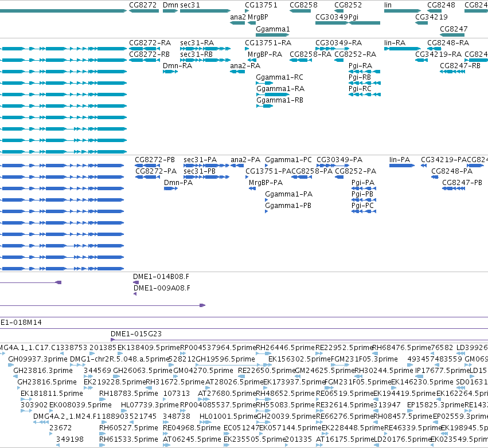The height and width of the screenshot is (448, 488).
Task: Select the ana2 gene label
Action: [238, 17]
